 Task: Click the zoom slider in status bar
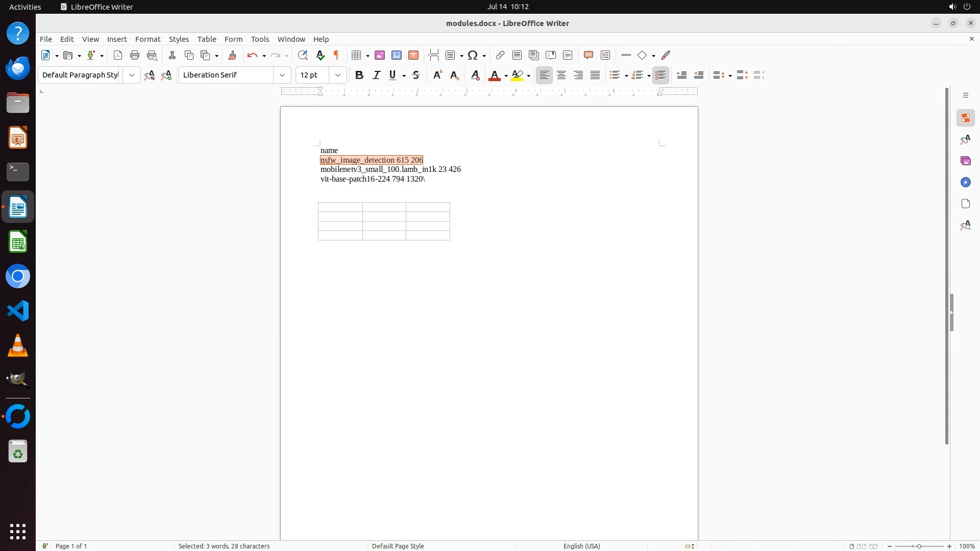919,546
